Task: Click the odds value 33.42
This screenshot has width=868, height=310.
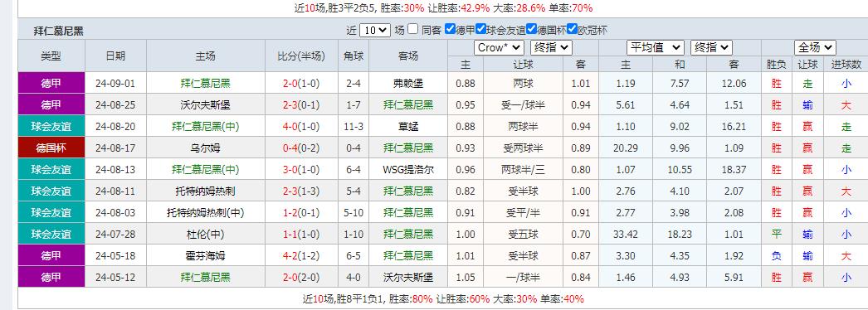Action: point(626,235)
